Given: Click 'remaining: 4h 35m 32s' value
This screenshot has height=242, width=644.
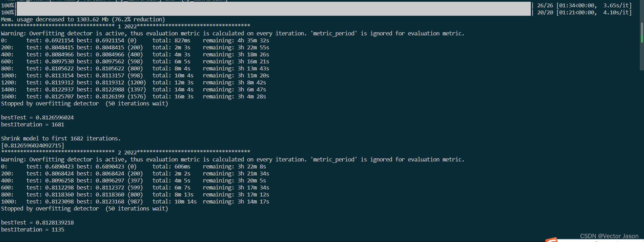Looking at the screenshot, I should (x=236, y=40).
